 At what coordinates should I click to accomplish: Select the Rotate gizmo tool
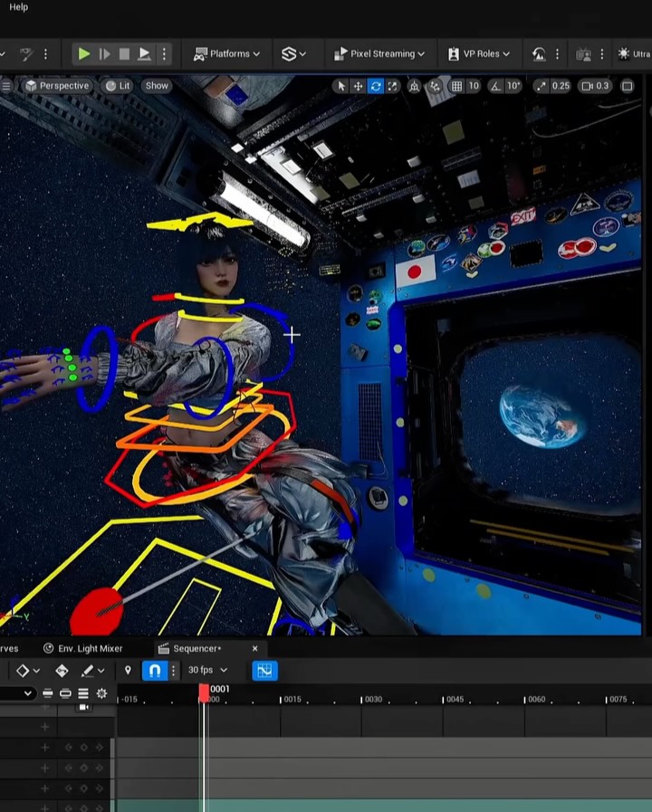tap(375, 86)
